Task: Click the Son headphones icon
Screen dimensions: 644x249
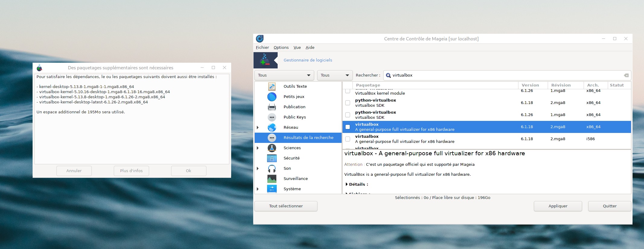Action: tap(272, 169)
